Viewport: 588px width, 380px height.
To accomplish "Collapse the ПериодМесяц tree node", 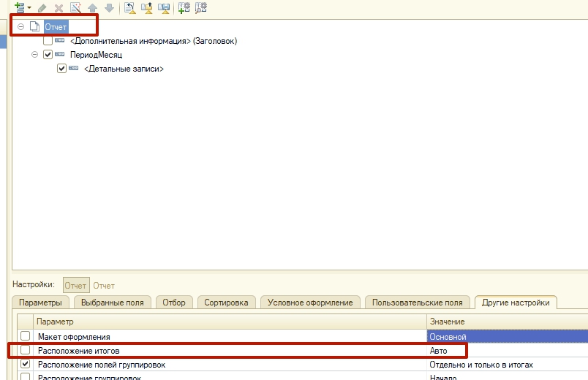I will 34,55.
